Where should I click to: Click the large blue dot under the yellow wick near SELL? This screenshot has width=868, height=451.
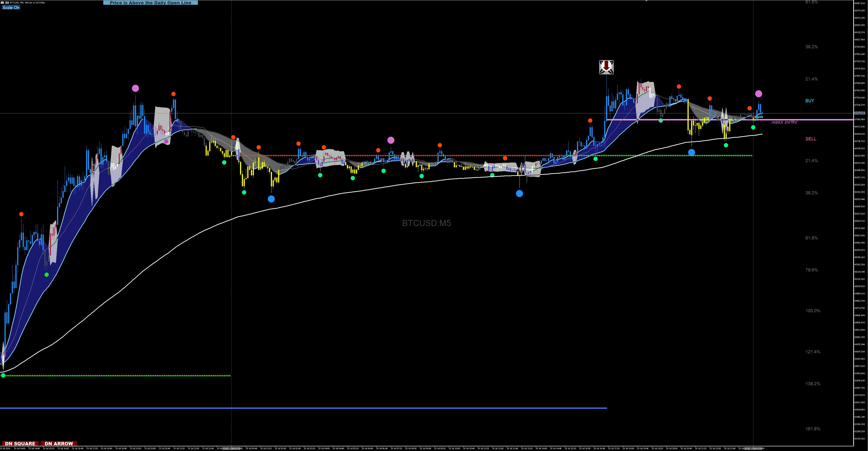click(x=691, y=152)
